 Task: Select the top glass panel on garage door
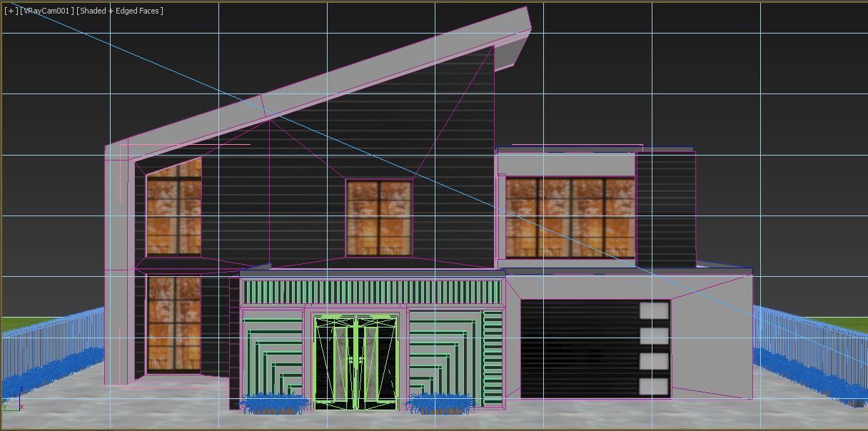pyautogui.click(x=653, y=310)
